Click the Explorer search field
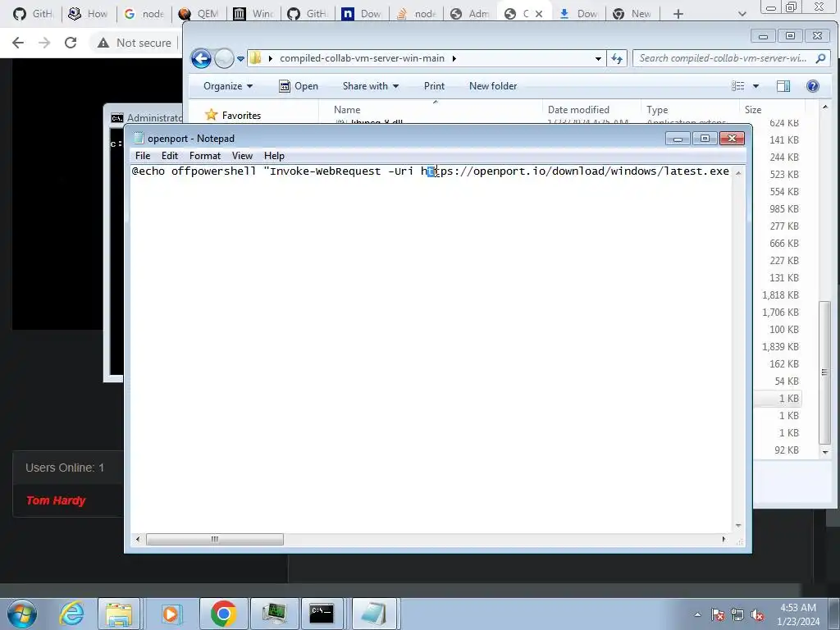Viewport: 840px width, 630px height. (724, 58)
